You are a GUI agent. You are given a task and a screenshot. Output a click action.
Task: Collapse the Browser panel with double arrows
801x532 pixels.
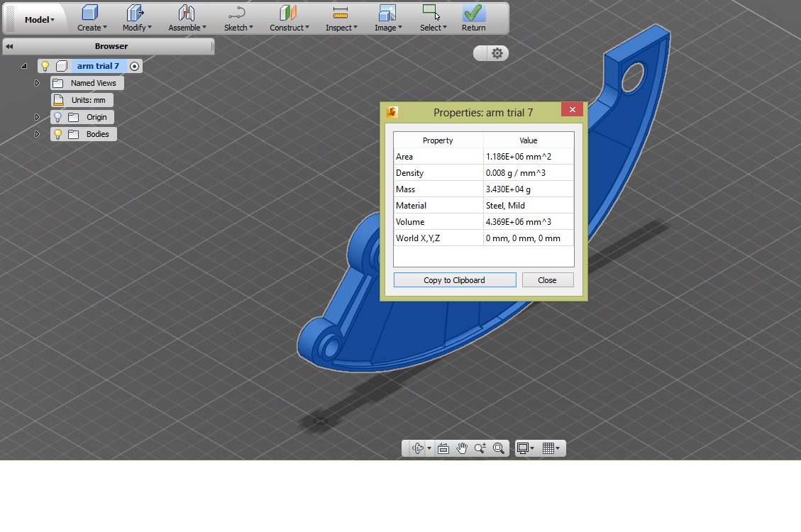click(9, 46)
